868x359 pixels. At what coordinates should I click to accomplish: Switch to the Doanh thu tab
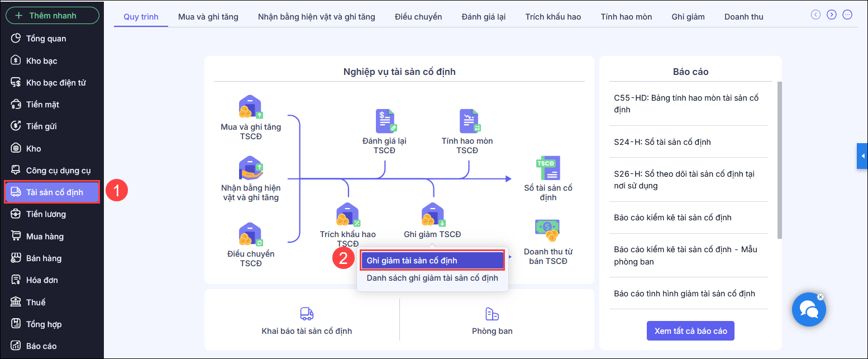(x=744, y=17)
